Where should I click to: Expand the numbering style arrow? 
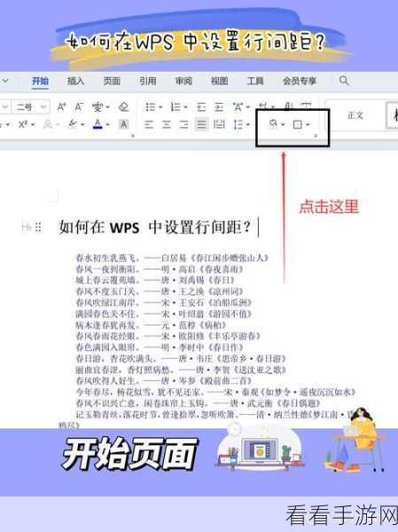point(186,107)
